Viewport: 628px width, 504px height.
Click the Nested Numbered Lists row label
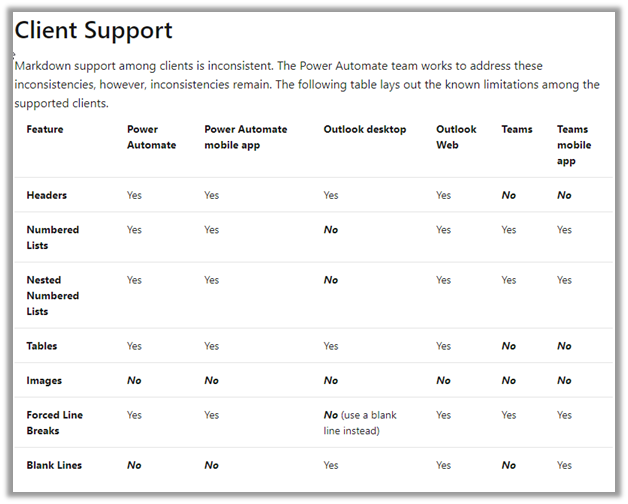click(x=53, y=296)
